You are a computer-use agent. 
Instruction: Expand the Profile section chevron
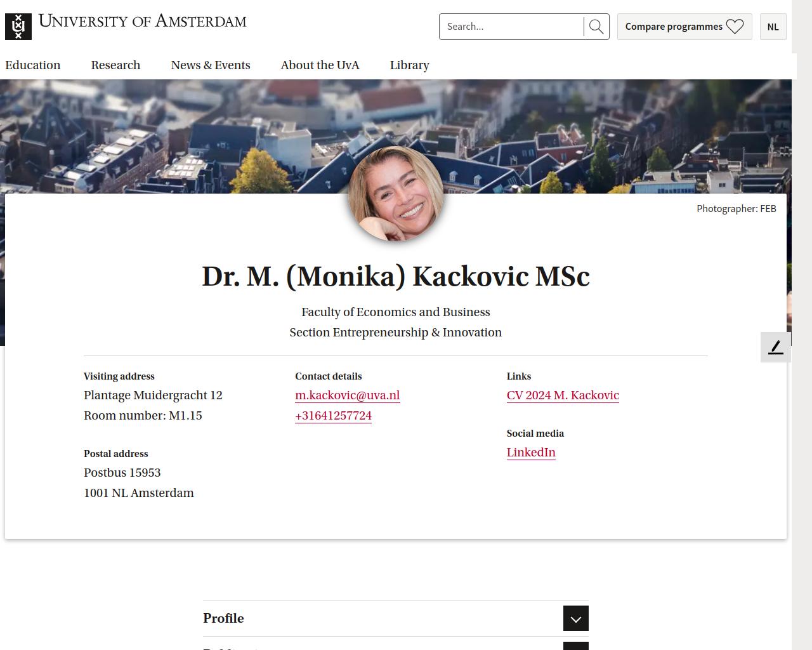click(575, 619)
